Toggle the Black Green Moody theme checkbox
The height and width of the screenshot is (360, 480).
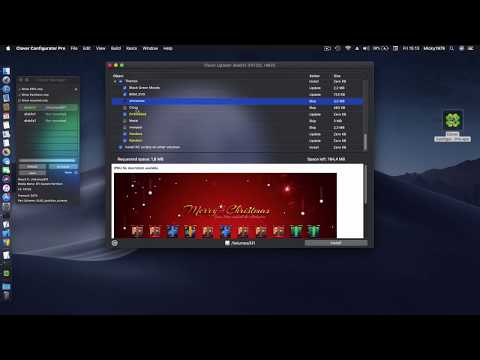[125, 88]
